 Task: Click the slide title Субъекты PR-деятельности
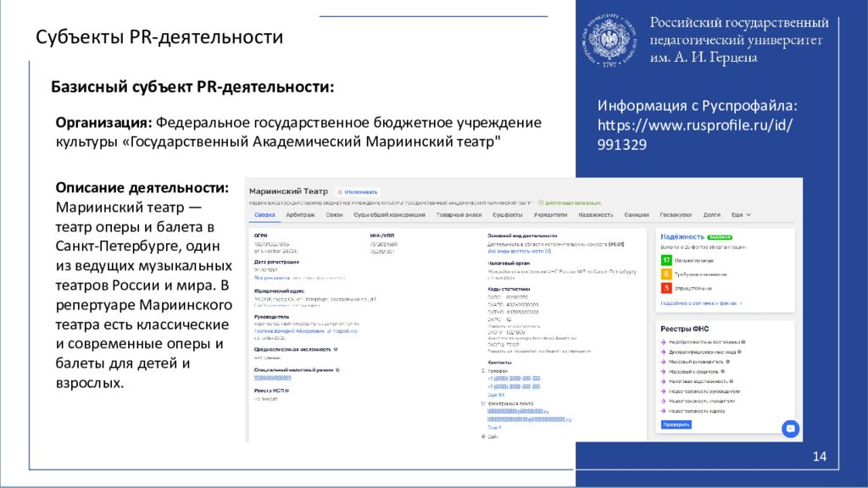[159, 37]
